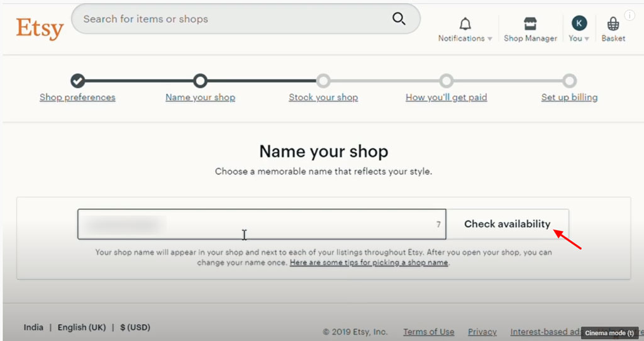Click completed Shop preferences checkmark circle
The height and width of the screenshot is (341, 644).
77,81
